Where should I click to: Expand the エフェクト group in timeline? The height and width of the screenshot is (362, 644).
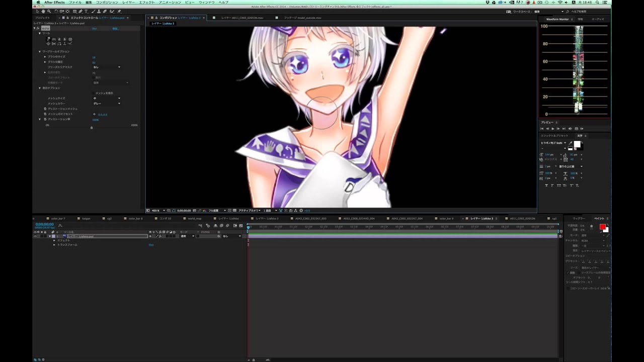click(54, 240)
